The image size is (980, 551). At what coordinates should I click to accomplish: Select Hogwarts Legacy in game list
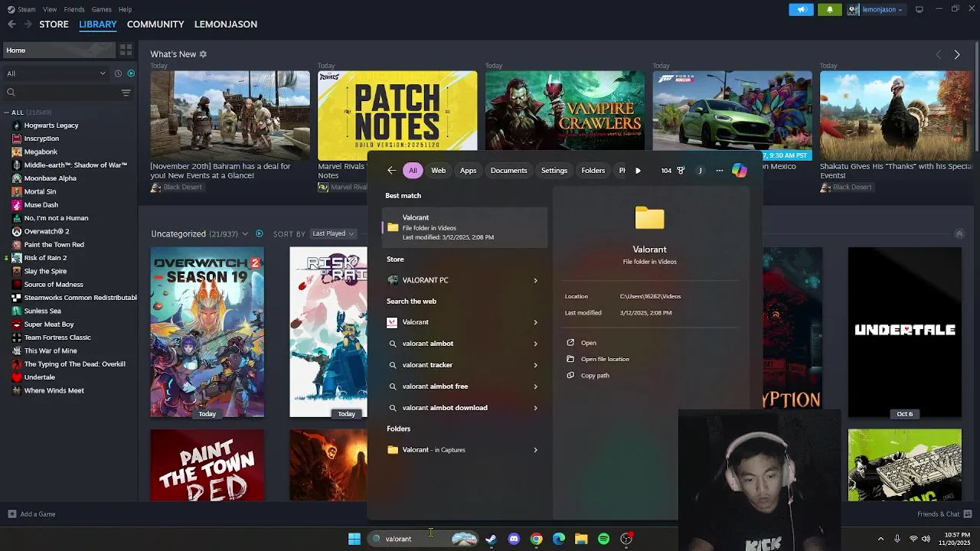click(51, 126)
